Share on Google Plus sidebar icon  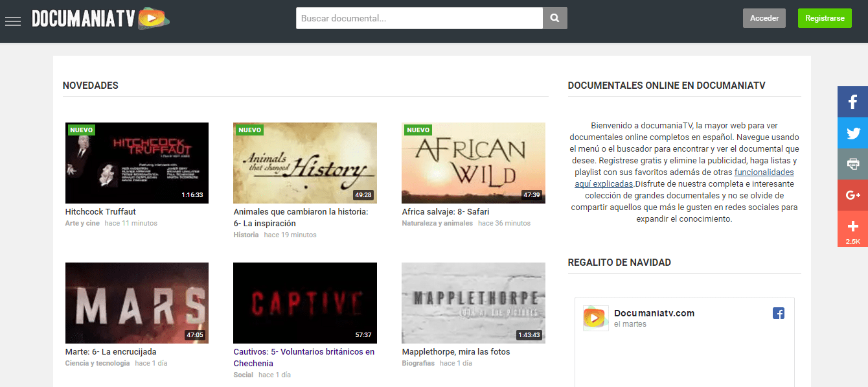click(852, 195)
